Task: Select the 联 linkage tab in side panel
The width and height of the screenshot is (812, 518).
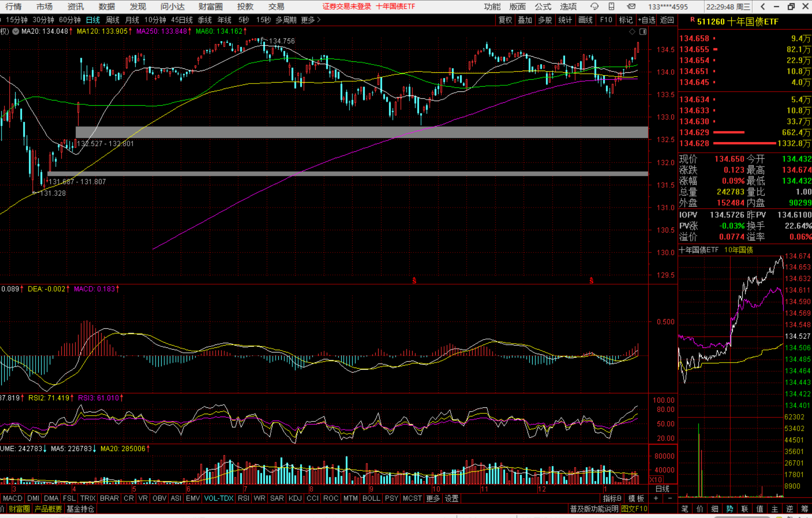Action: [x=745, y=509]
